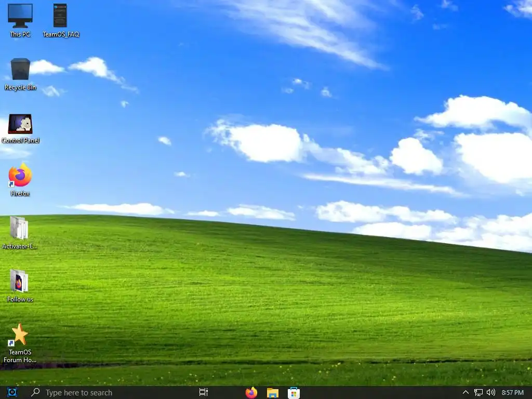
Task: Open Microsoft Store from the taskbar
Action: pos(294,393)
